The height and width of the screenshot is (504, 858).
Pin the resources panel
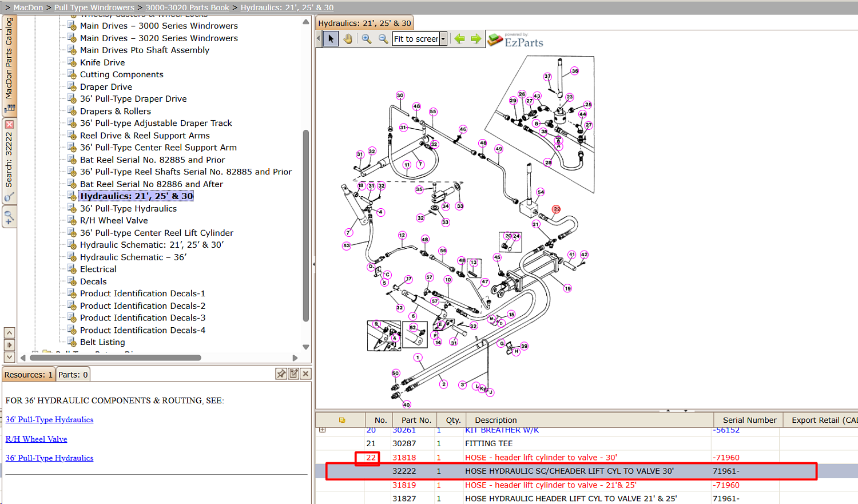281,374
